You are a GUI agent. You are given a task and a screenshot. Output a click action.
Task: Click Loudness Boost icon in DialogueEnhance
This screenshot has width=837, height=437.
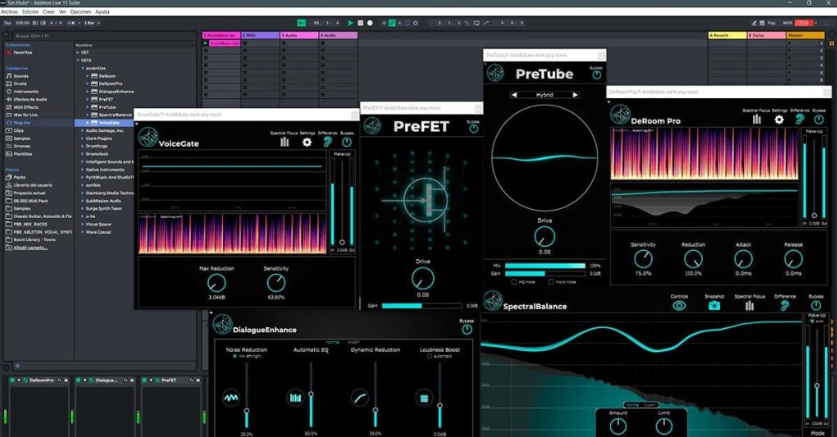click(x=424, y=398)
